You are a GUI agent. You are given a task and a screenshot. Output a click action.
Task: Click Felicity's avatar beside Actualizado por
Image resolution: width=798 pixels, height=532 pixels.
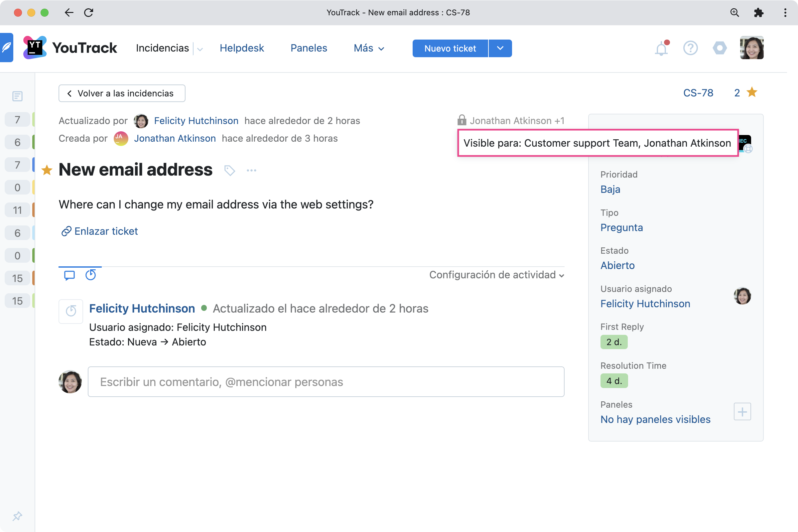pos(141,121)
